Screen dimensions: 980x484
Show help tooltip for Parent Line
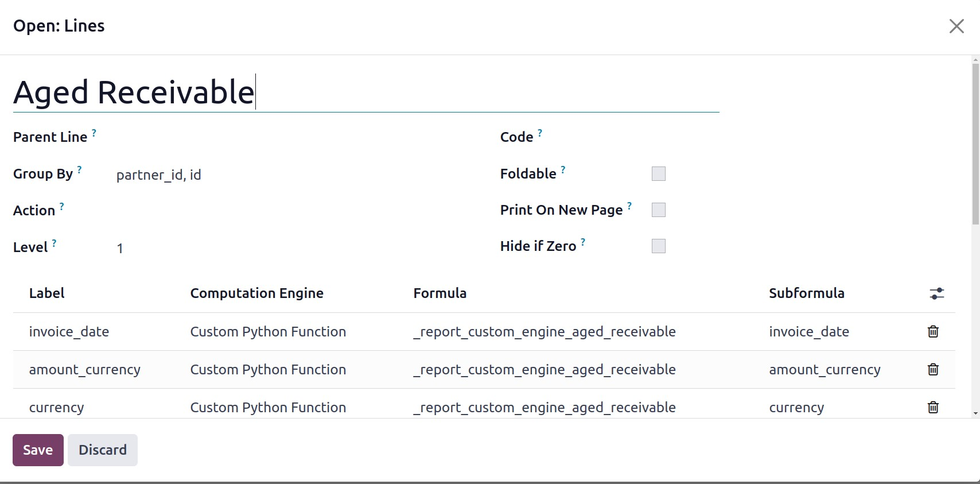coord(94,133)
